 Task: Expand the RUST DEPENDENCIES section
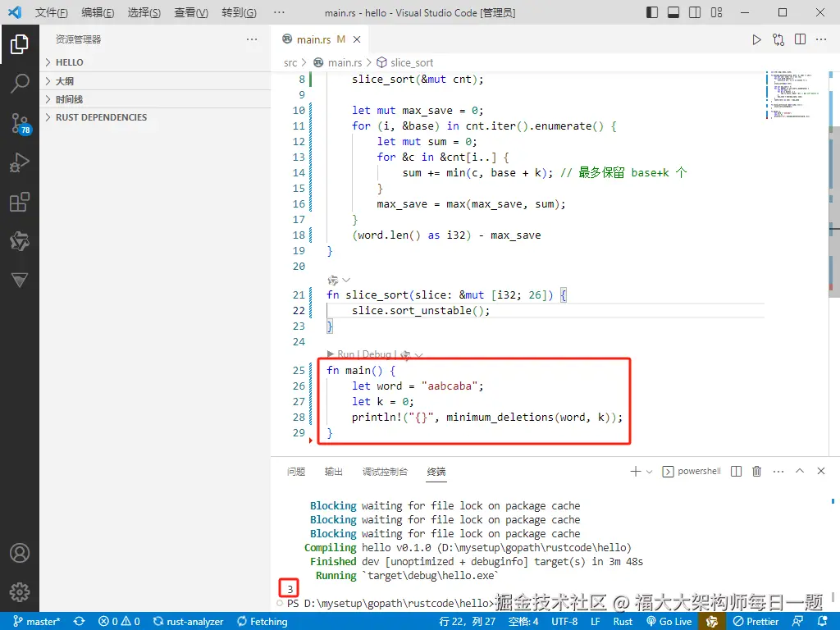point(155,117)
